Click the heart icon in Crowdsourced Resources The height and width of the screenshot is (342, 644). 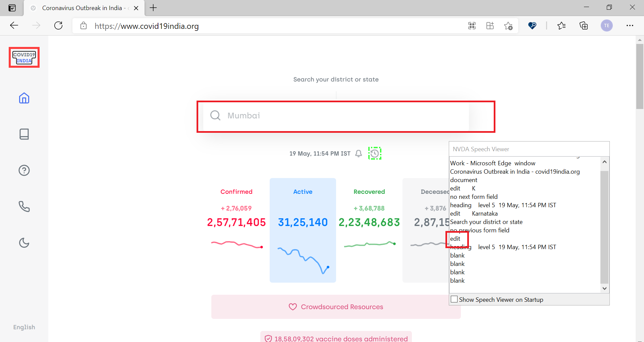coord(293,307)
